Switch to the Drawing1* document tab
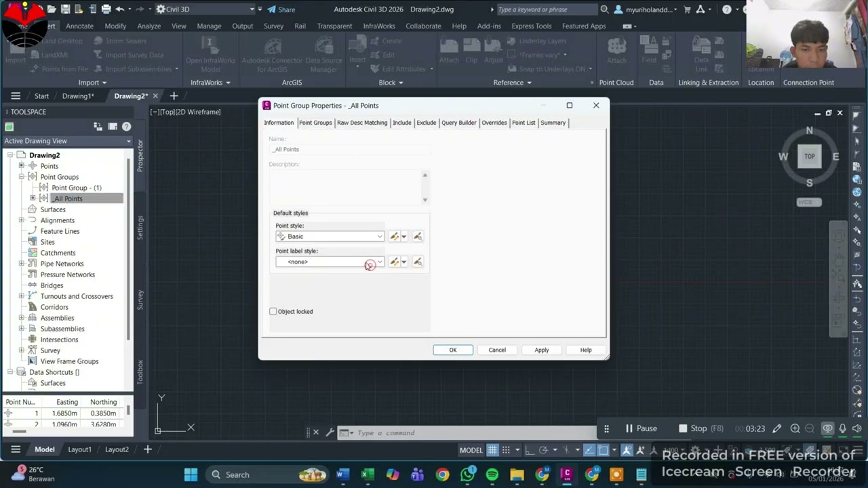This screenshot has height=488, width=868. [x=78, y=96]
